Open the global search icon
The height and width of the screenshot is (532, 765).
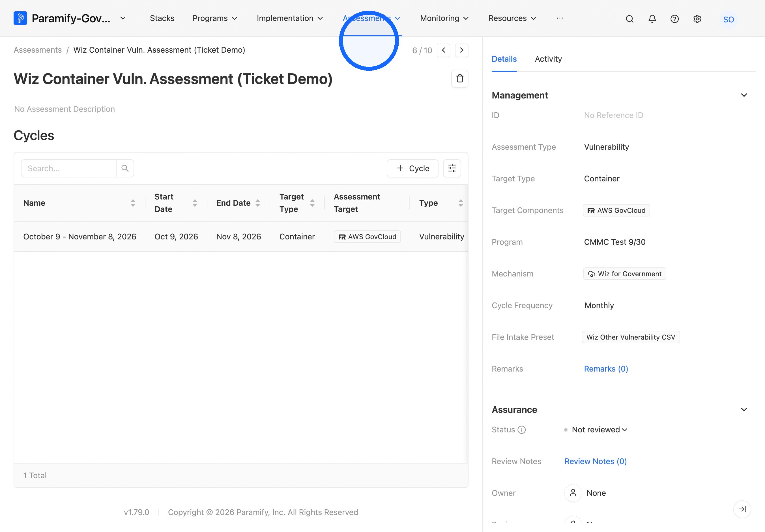click(x=629, y=19)
